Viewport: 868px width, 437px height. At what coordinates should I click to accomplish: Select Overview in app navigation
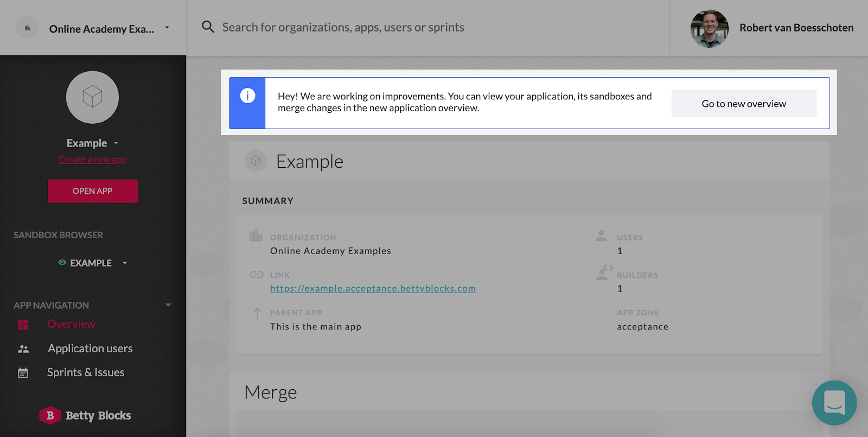(71, 324)
